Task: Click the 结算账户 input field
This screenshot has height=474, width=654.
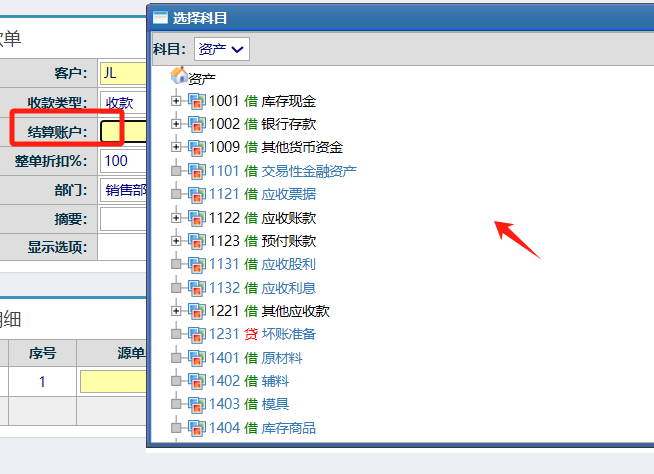Action: pyautogui.click(x=123, y=131)
